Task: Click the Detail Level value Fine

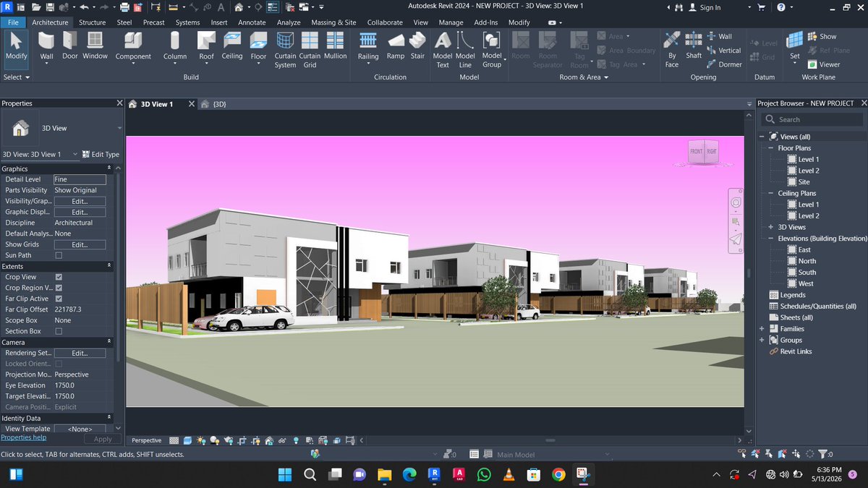Action: coord(80,179)
